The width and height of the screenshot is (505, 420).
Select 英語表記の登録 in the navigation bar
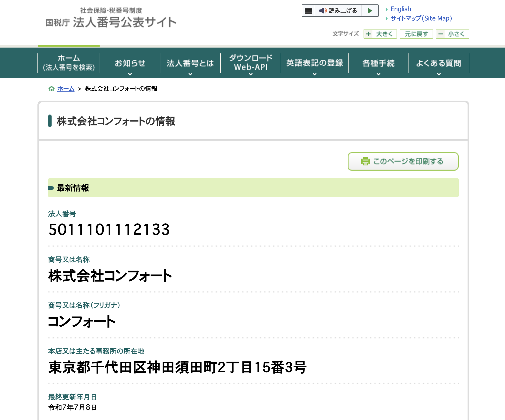[315, 63]
